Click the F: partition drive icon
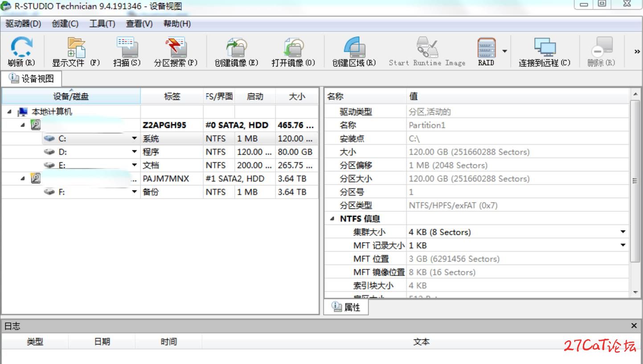Image resolution: width=643 pixels, height=364 pixels. [49, 192]
